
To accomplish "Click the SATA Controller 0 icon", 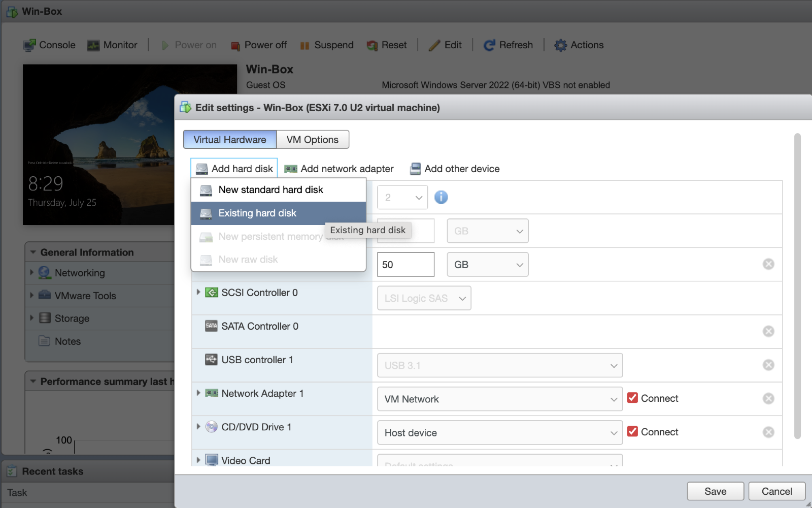I will 212,326.
